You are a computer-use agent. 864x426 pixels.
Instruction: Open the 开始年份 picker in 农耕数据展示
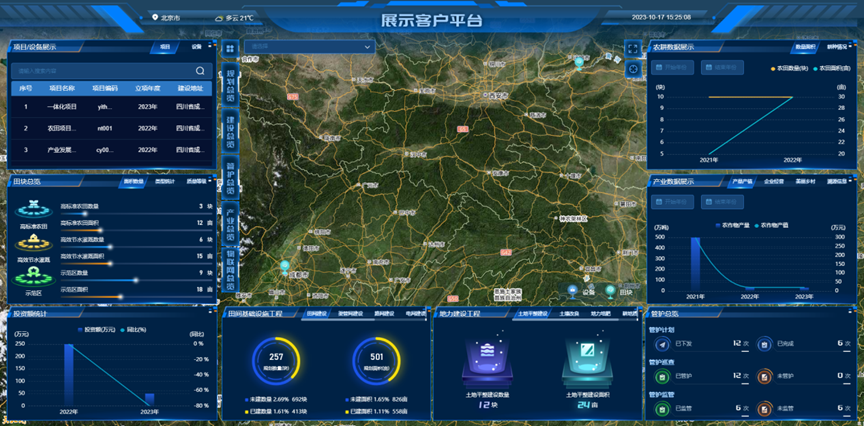click(673, 68)
